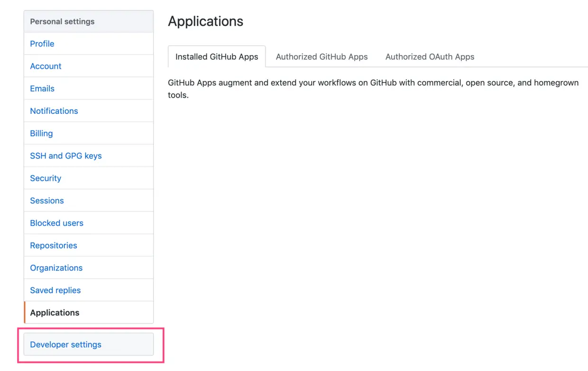Open the Profile settings page
This screenshot has height=371, width=588.
[42, 44]
